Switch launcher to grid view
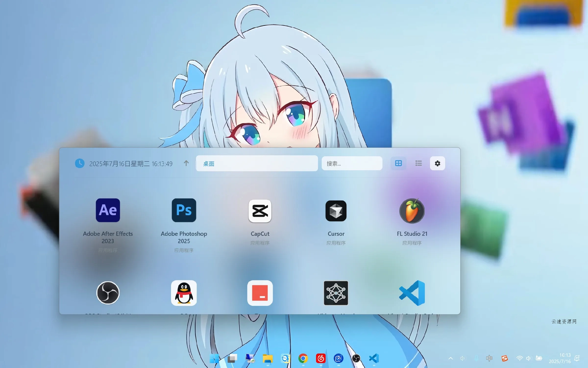588x368 pixels. tap(398, 163)
